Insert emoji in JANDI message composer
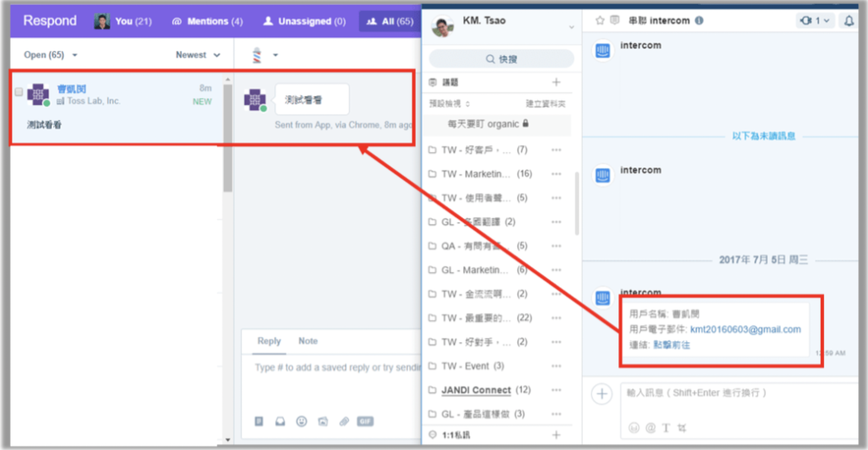This screenshot has height=450, width=868. point(634,427)
